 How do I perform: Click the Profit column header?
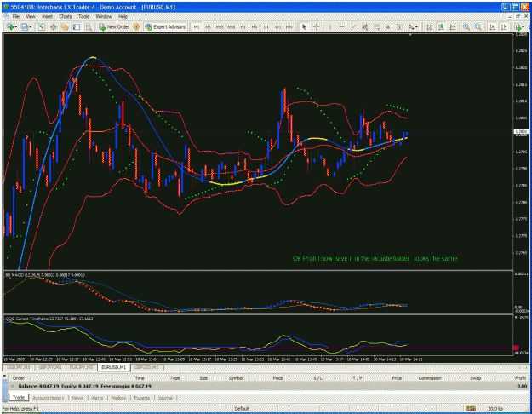coord(521,378)
